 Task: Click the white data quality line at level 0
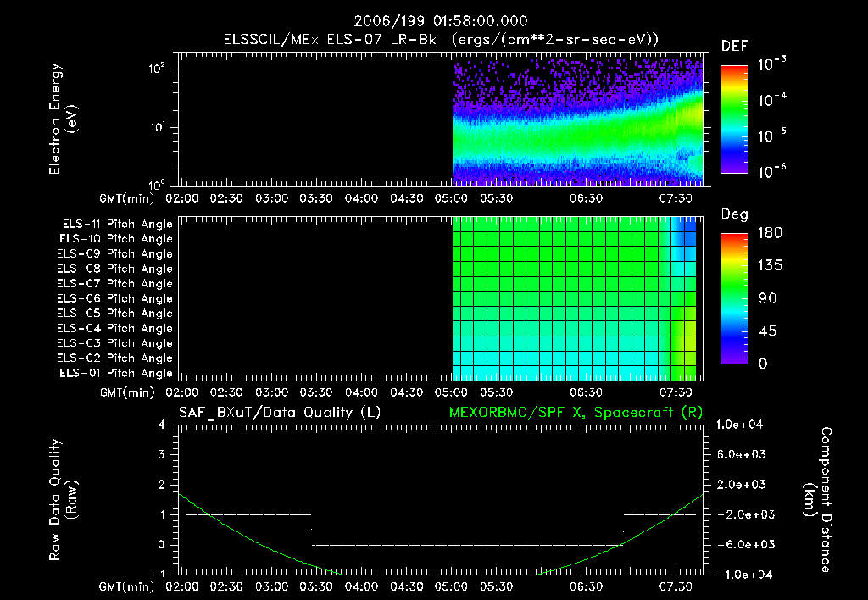468,545
